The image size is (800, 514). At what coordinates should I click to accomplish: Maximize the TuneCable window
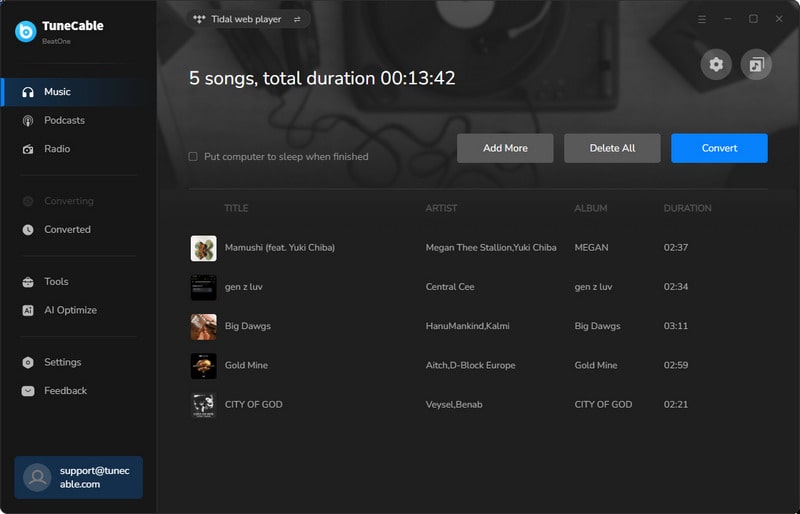tap(753, 19)
